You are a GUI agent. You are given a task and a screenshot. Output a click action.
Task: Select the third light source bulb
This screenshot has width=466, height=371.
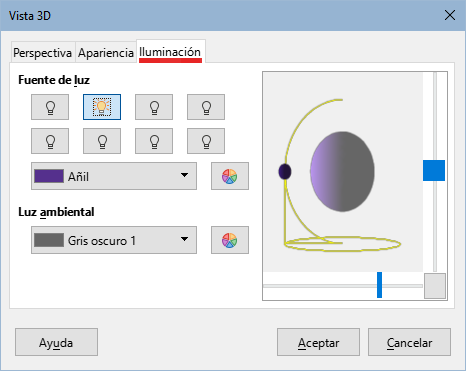point(154,107)
